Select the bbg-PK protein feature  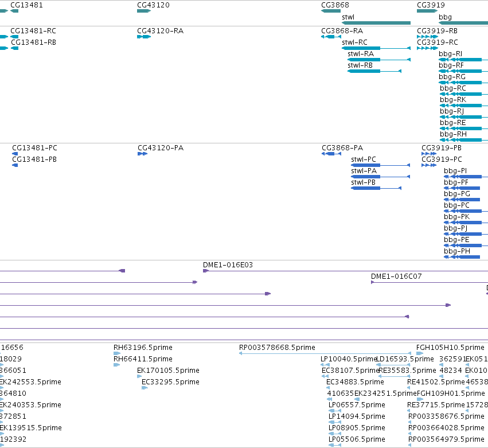tap(466, 223)
